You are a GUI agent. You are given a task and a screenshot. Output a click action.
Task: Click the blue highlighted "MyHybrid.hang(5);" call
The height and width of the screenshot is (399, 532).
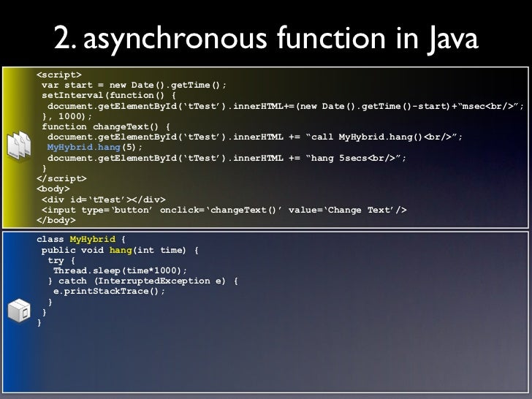[x=95, y=148]
